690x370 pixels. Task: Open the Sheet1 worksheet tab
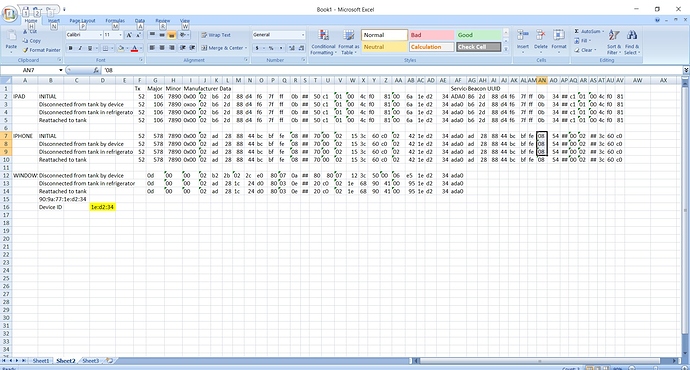pyautogui.click(x=41, y=361)
